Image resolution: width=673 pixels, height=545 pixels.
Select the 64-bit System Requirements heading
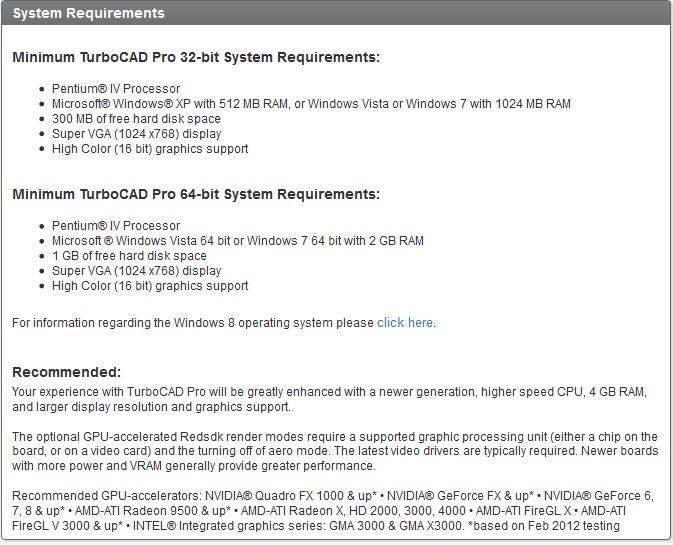click(x=196, y=194)
